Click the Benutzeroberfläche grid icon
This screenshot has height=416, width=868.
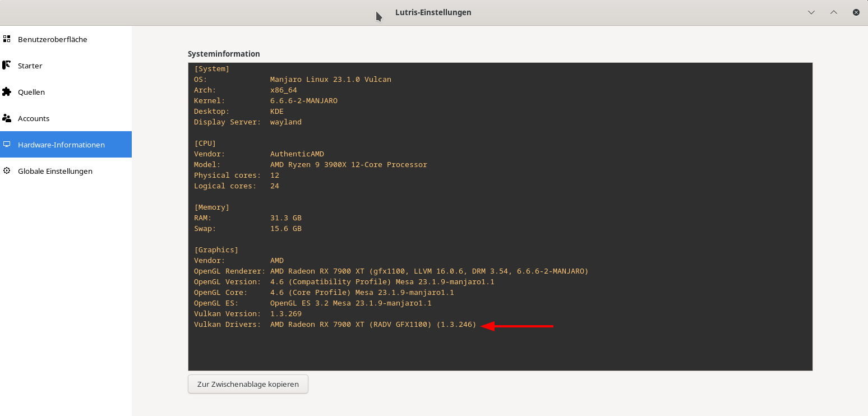[x=7, y=39]
